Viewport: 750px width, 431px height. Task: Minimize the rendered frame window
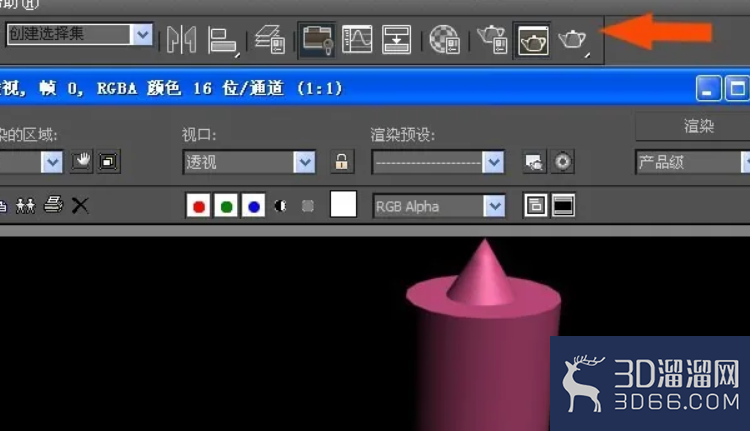(708, 88)
